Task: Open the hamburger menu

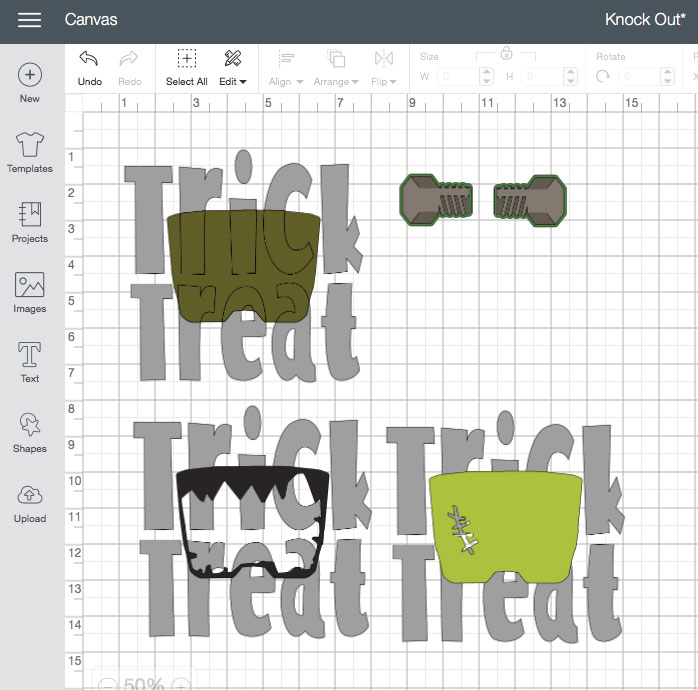Action: pos(29,20)
